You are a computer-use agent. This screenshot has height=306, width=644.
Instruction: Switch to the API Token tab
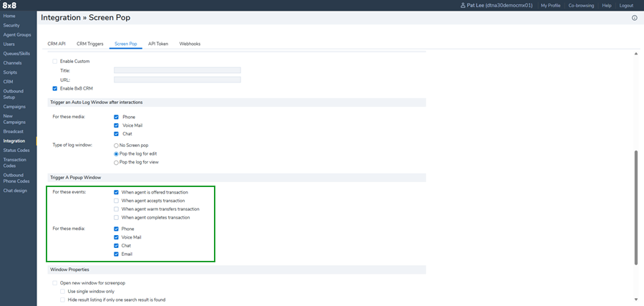[x=158, y=44]
